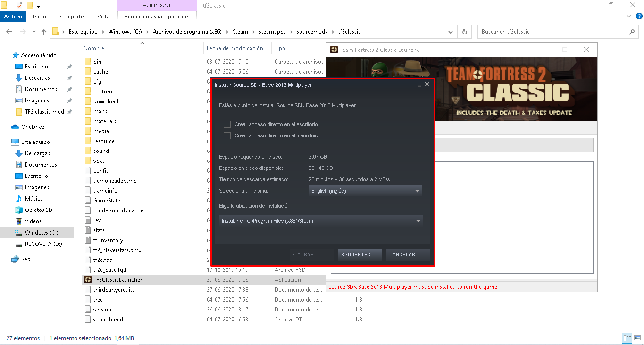
Task: Click the CANCELAR button in Steam dialog
Action: pyautogui.click(x=408, y=254)
